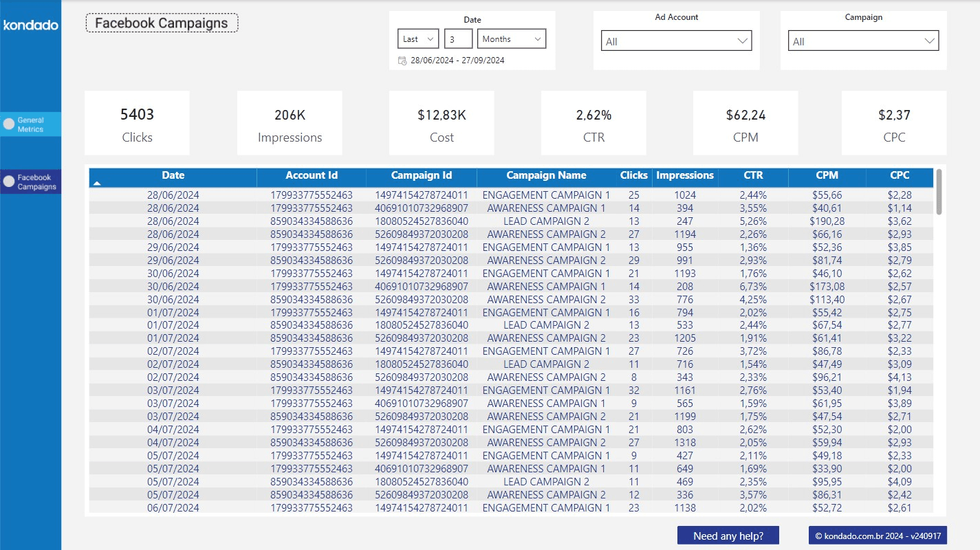Click the Kondado logo
980x550 pixels.
coord(31,25)
